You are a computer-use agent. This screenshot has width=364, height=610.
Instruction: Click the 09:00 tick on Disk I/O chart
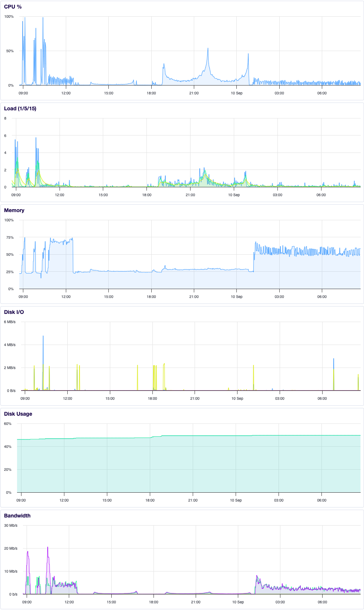(25, 399)
